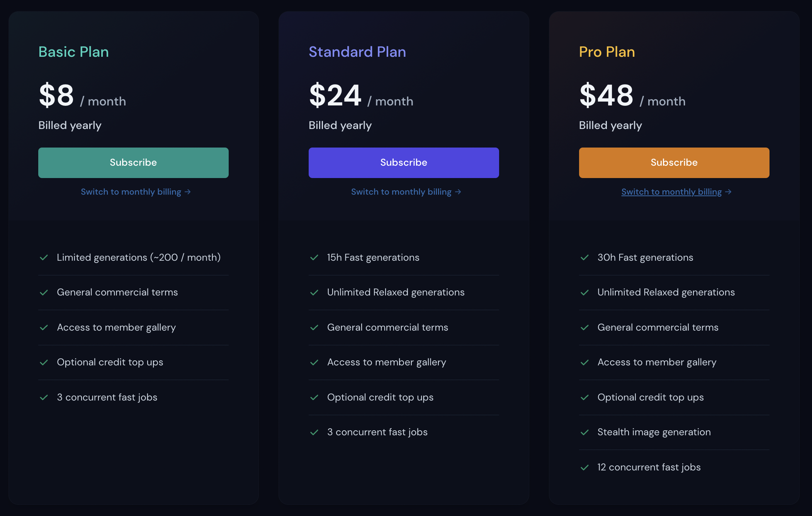Click the $24 per month price text
This screenshot has width=812, height=516.
[361, 95]
